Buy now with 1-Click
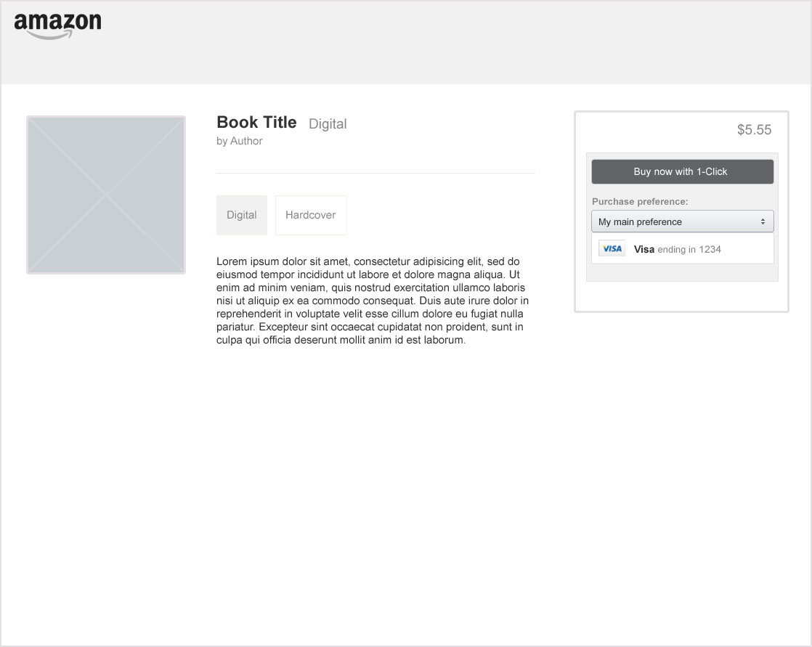This screenshot has width=812, height=647. [683, 171]
